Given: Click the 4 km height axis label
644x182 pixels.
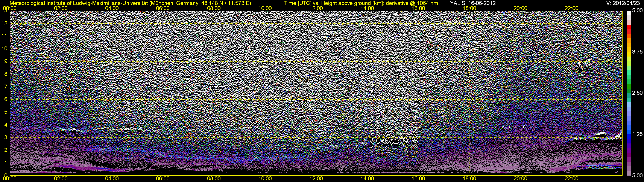Looking at the screenshot, I should point(6,125).
